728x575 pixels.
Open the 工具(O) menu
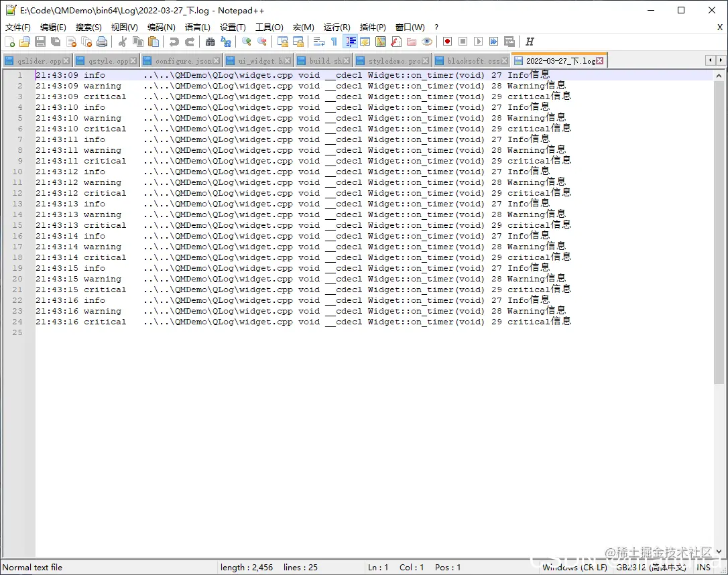[x=269, y=27]
